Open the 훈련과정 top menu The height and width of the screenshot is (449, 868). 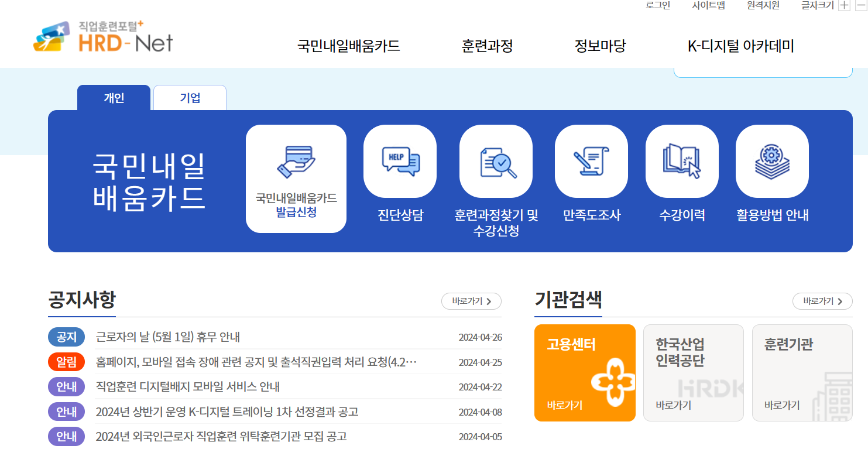tap(488, 46)
